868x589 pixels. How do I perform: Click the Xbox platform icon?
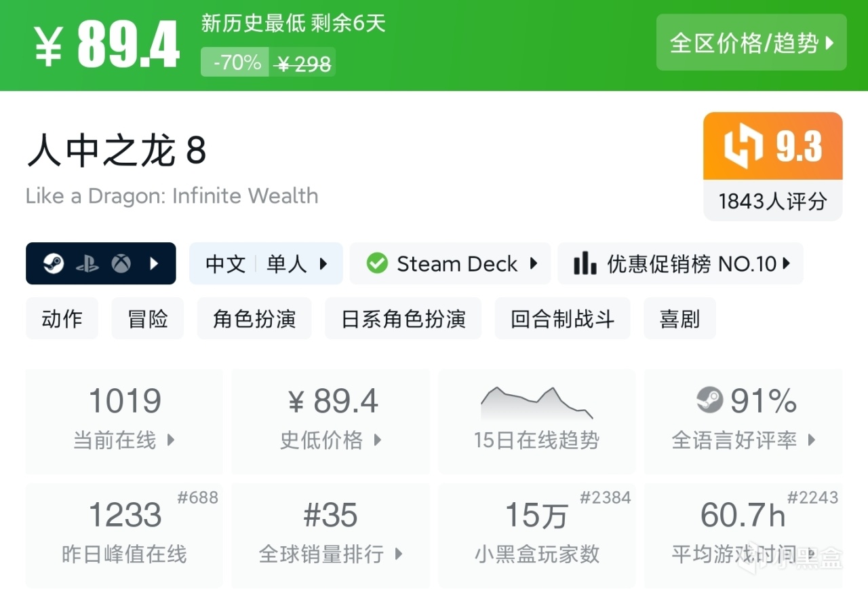pos(121,264)
